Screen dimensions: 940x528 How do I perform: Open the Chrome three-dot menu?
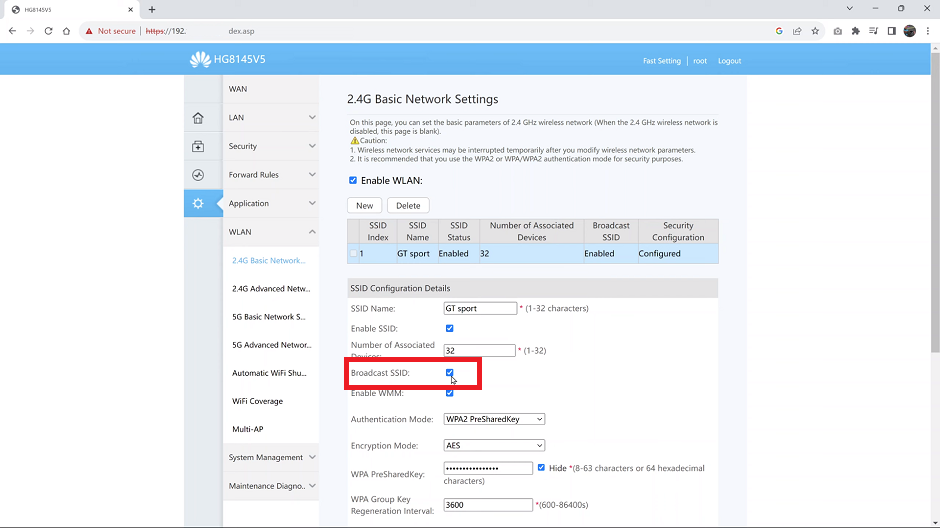927,31
